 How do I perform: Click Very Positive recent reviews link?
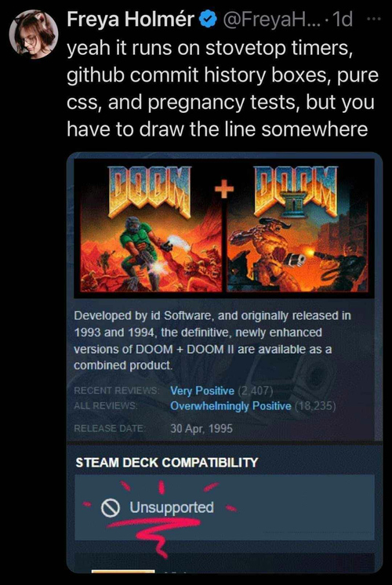(x=202, y=391)
